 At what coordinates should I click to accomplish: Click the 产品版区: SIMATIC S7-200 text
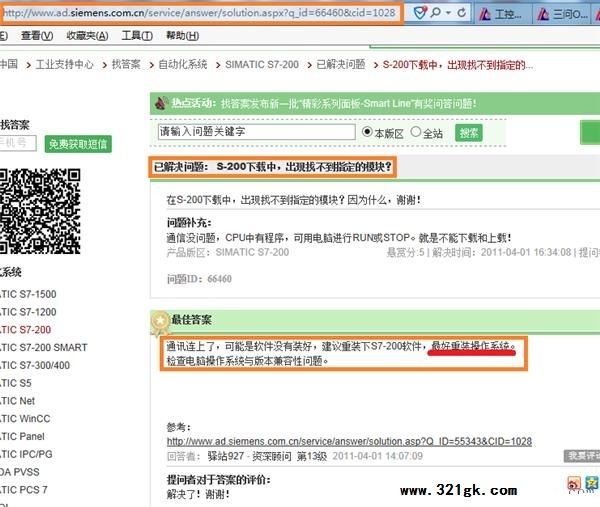(x=228, y=252)
